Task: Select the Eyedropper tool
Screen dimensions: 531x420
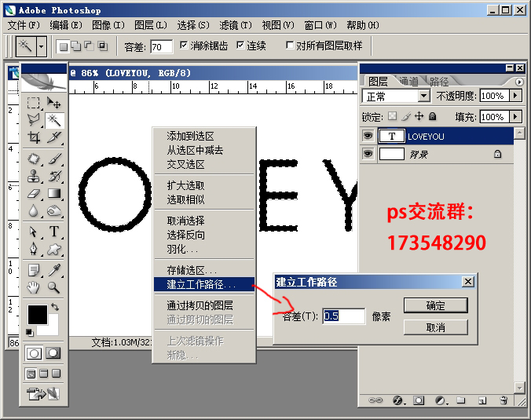Action: click(54, 270)
